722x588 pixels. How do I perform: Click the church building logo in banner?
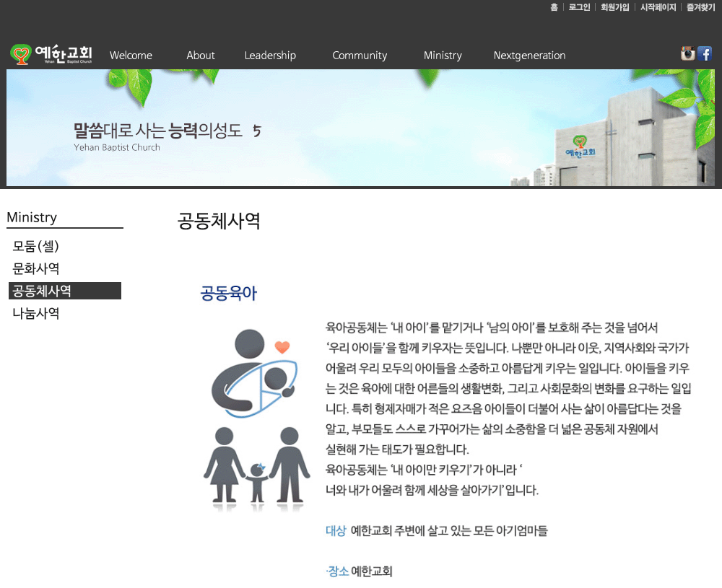[x=580, y=146]
